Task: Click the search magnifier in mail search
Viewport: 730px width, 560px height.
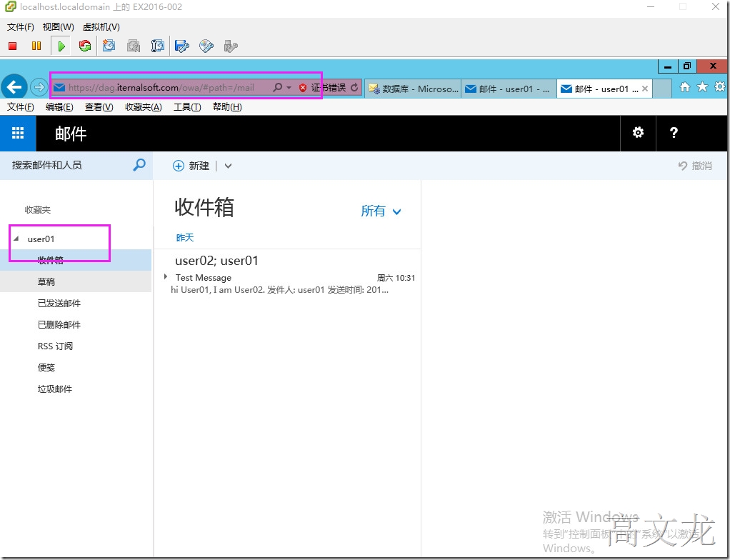Action: pyautogui.click(x=139, y=165)
